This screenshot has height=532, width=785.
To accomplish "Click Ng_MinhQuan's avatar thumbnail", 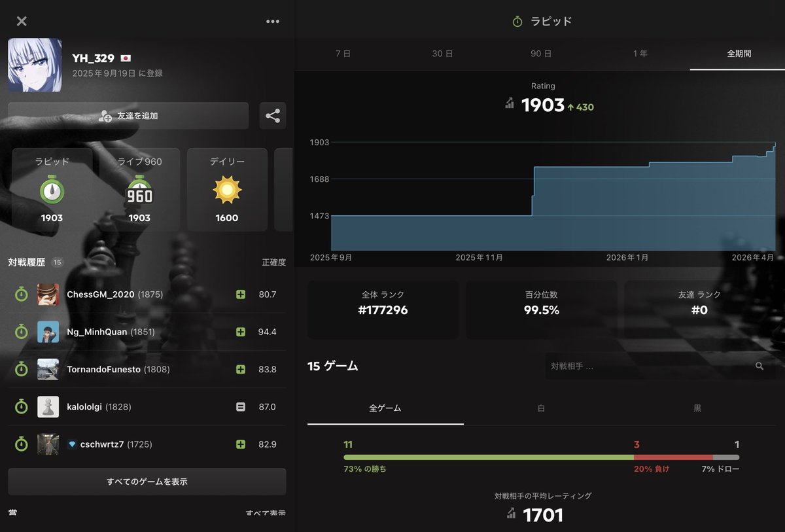I will pos(48,332).
